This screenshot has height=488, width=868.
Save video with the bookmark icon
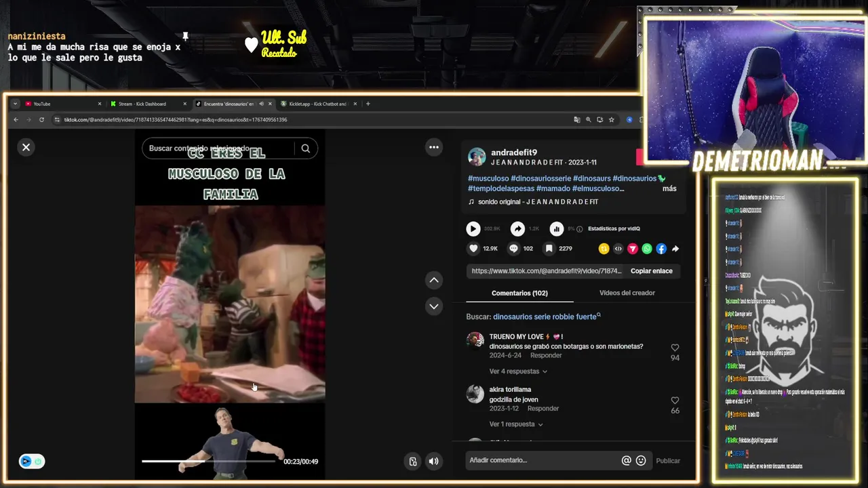click(549, 249)
